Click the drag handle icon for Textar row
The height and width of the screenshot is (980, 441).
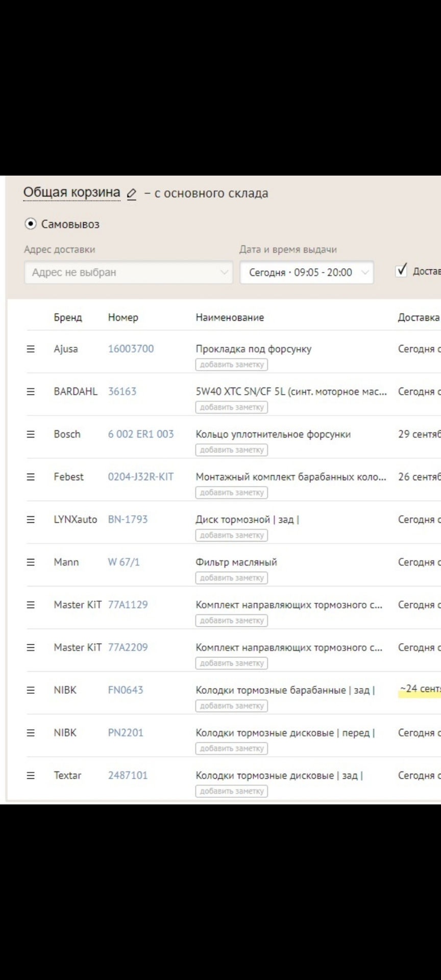(x=31, y=775)
